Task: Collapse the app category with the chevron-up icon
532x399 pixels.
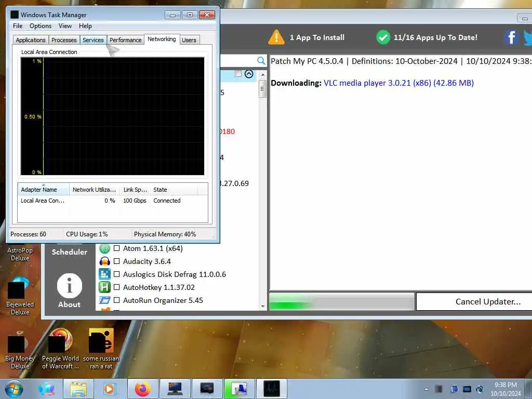Action: (249, 74)
